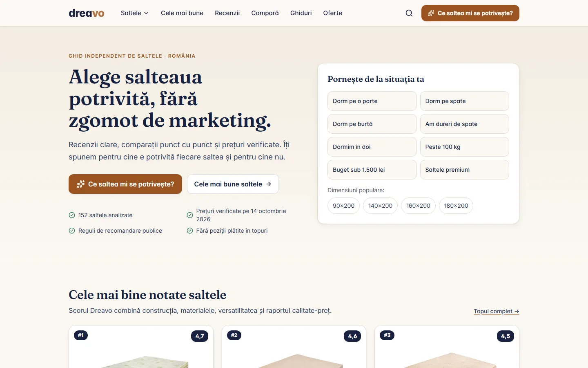Click the 4,5 score badge
This screenshot has width=588, height=368.
coord(506,336)
